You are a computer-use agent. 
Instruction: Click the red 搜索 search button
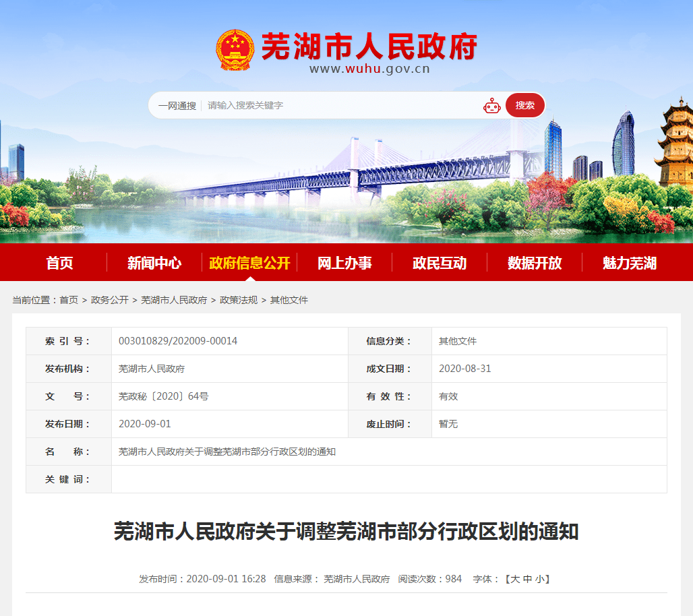(x=524, y=105)
